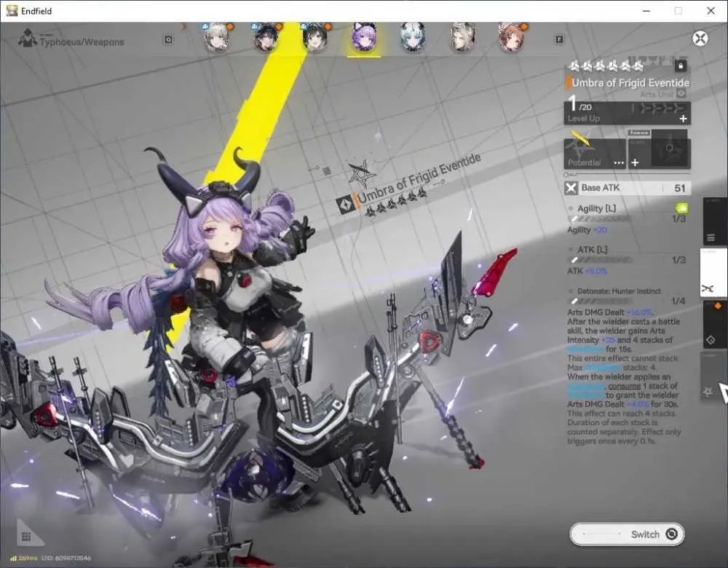The image size is (728, 568).
Task: Click the Base ATK value 51
Action: tap(680, 188)
